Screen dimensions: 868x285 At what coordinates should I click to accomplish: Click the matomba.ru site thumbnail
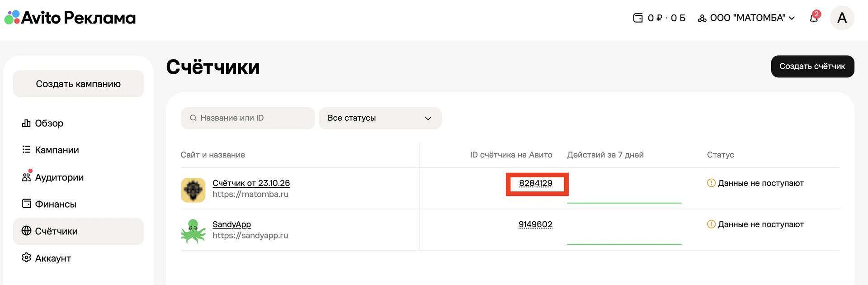click(193, 190)
